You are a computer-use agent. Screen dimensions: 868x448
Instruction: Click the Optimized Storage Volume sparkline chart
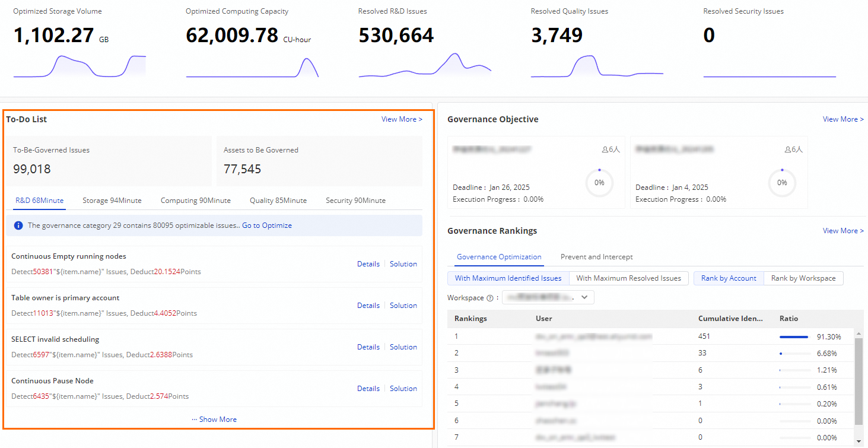pyautogui.click(x=80, y=66)
